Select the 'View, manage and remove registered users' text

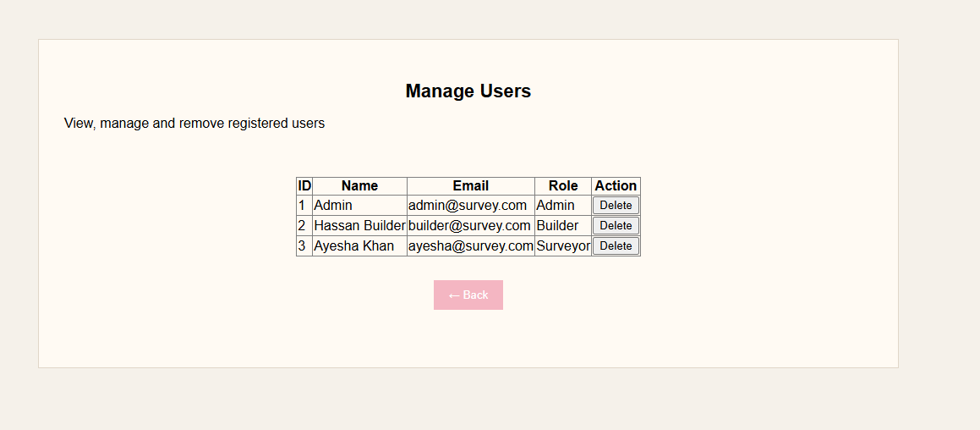tap(194, 124)
